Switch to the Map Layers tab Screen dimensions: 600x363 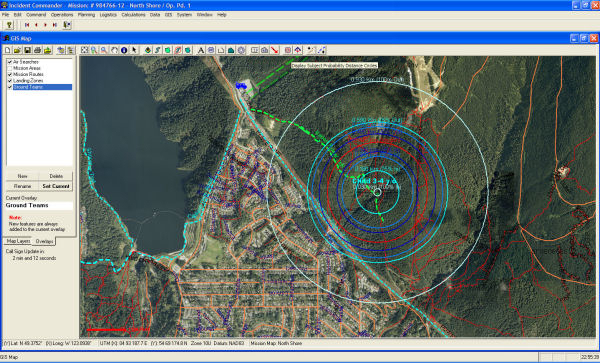18,241
